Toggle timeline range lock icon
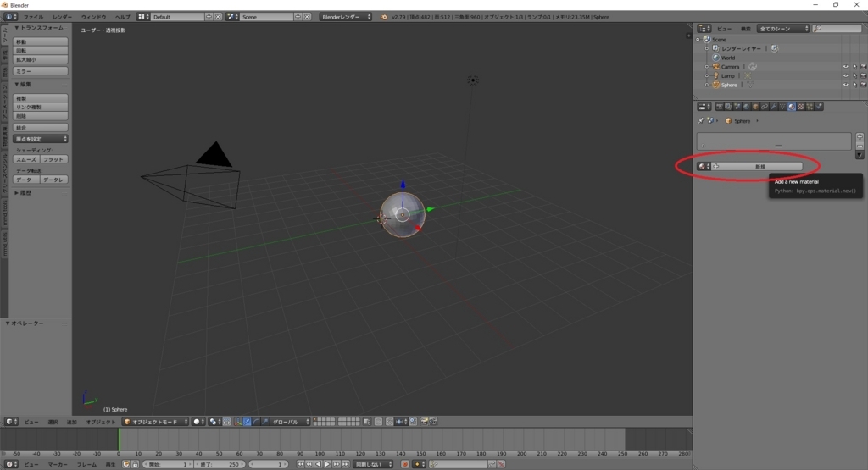 [x=135, y=464]
